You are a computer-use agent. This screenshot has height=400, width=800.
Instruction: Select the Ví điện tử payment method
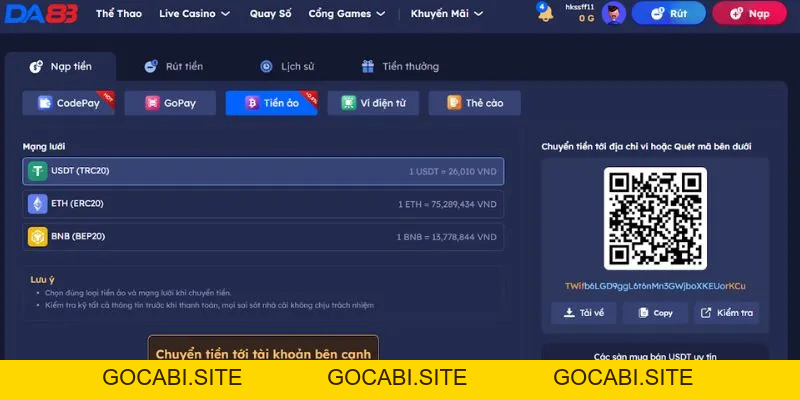pyautogui.click(x=373, y=103)
